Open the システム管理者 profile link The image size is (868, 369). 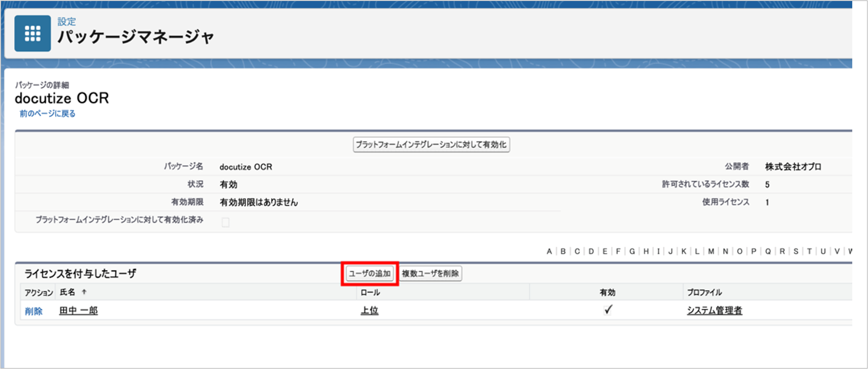[x=715, y=311]
